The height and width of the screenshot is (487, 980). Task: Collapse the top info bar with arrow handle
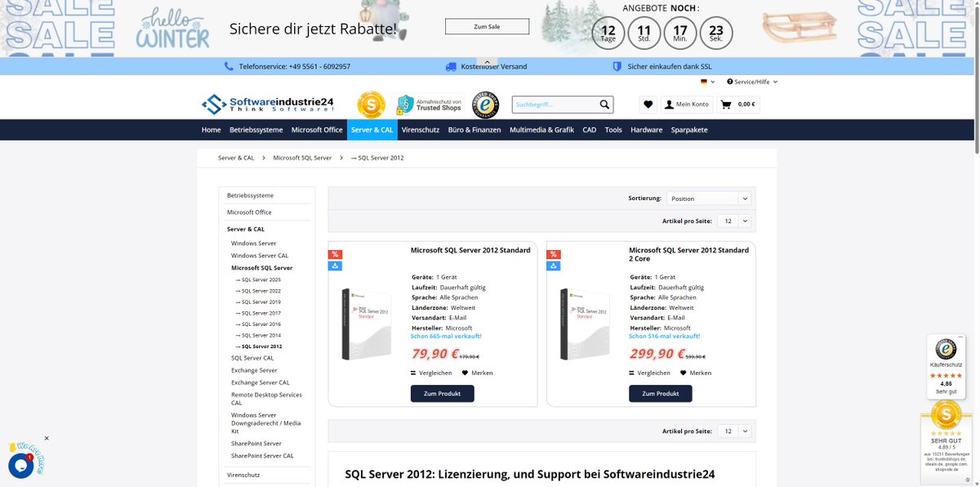[488, 62]
